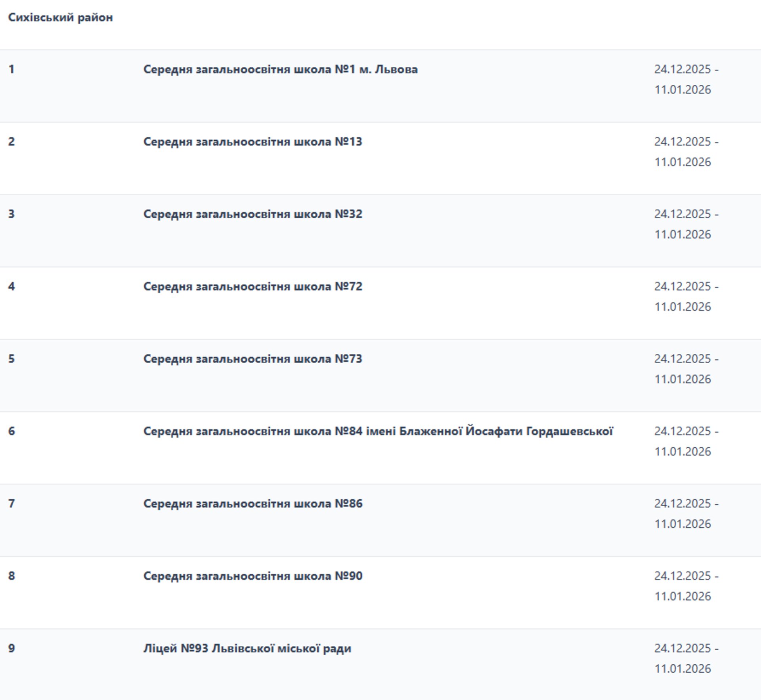Click the Сихівський район heading

[x=60, y=17]
